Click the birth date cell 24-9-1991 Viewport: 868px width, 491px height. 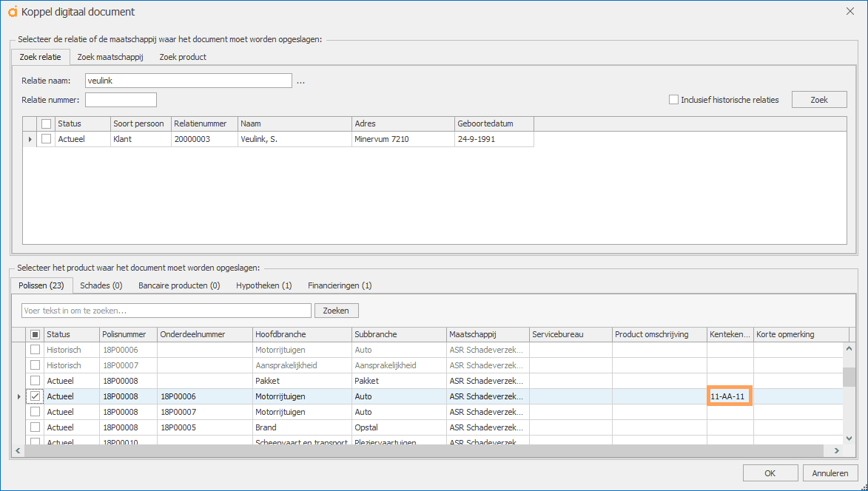click(x=494, y=139)
